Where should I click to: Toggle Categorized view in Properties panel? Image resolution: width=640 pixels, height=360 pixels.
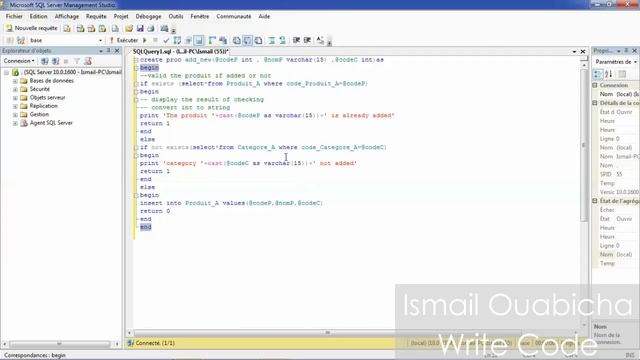click(598, 74)
